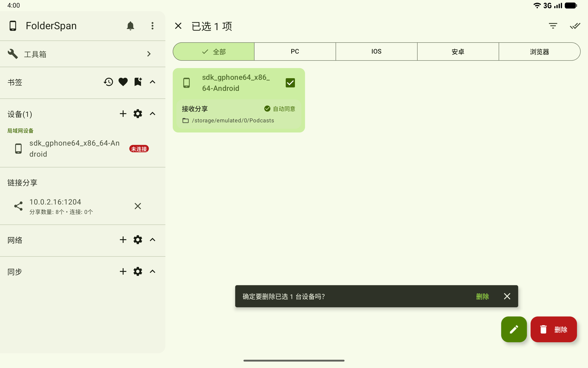This screenshot has width=588, height=368.
Task: Open 设备 settings gear
Action: point(138,114)
